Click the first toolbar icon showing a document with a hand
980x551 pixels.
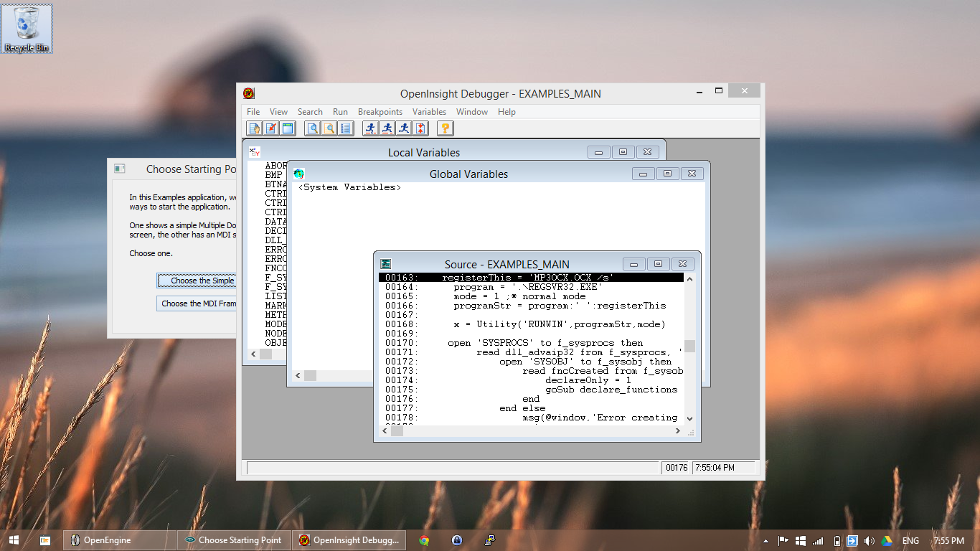pos(254,128)
